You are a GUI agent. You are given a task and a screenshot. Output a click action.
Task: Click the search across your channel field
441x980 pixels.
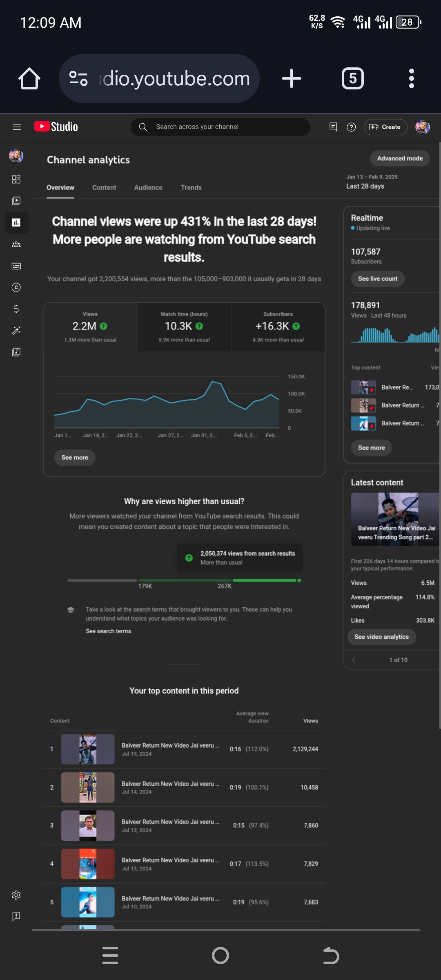click(x=220, y=127)
